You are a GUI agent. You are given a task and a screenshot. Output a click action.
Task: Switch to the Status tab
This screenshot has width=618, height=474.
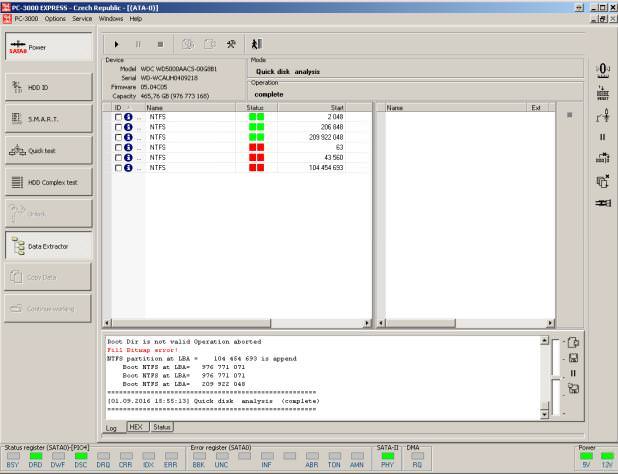tap(162, 427)
